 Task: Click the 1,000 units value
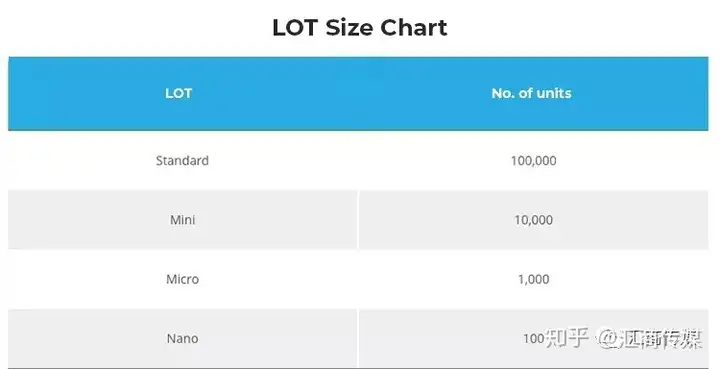tap(533, 279)
